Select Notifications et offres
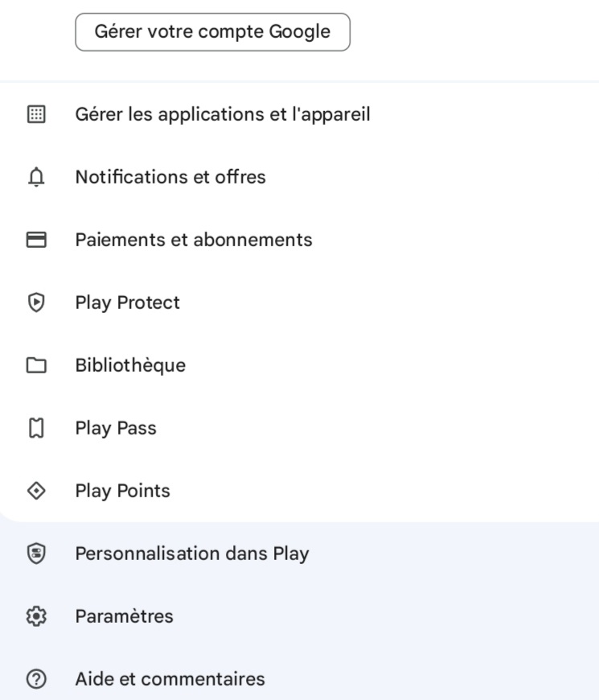599x700 pixels. click(170, 177)
